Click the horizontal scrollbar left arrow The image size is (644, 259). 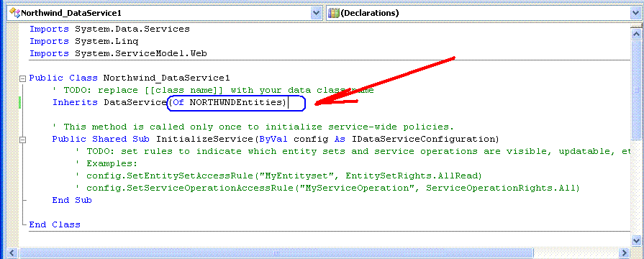coord(13,252)
